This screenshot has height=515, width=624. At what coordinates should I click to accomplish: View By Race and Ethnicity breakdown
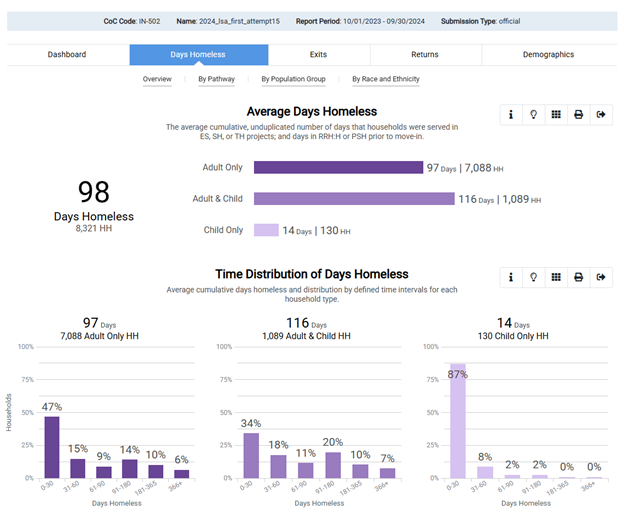(x=386, y=79)
